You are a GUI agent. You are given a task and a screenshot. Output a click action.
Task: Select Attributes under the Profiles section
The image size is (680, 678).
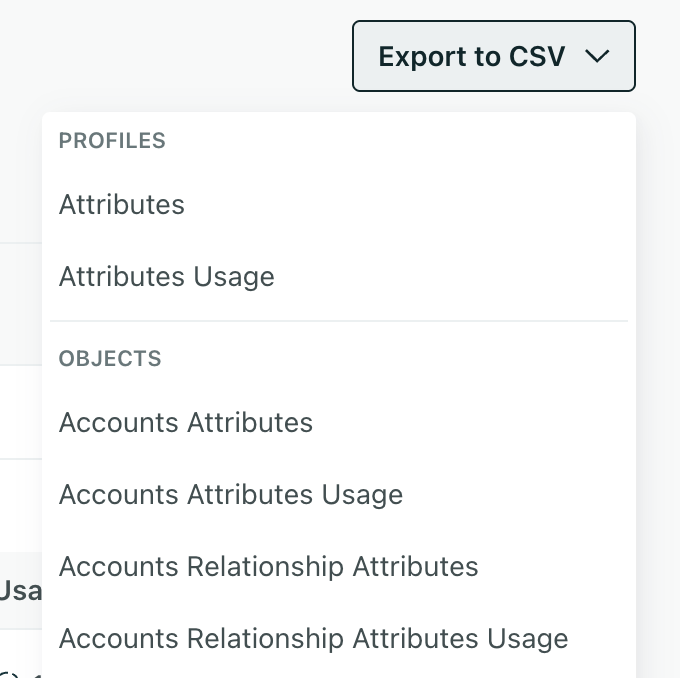pos(122,205)
